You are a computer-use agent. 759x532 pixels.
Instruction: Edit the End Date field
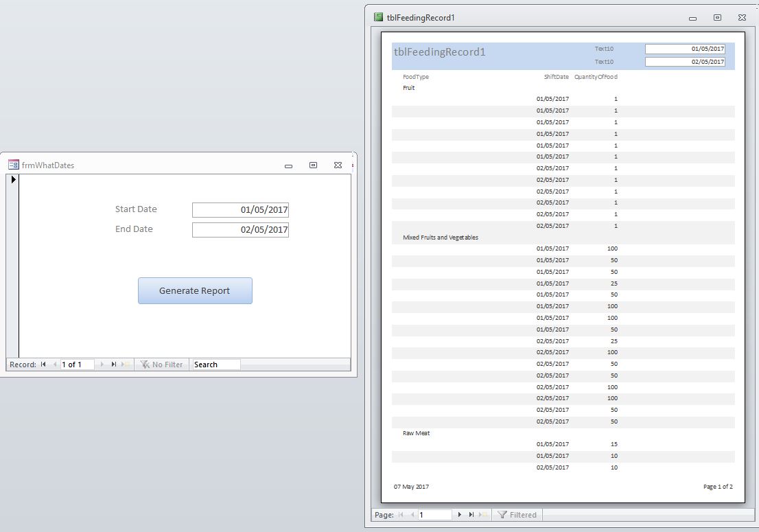[x=240, y=229]
